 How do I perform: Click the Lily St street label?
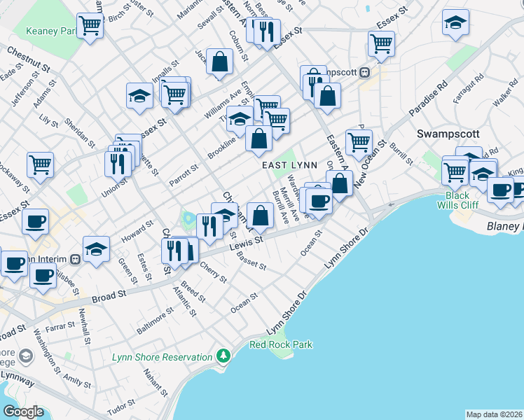49,120
